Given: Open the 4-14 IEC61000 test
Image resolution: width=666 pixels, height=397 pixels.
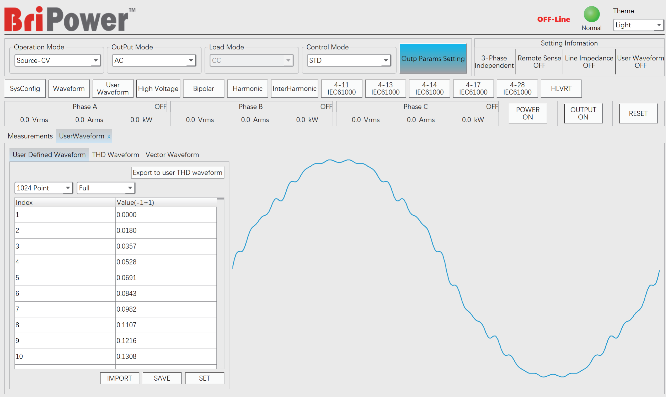Looking at the screenshot, I should [429, 88].
